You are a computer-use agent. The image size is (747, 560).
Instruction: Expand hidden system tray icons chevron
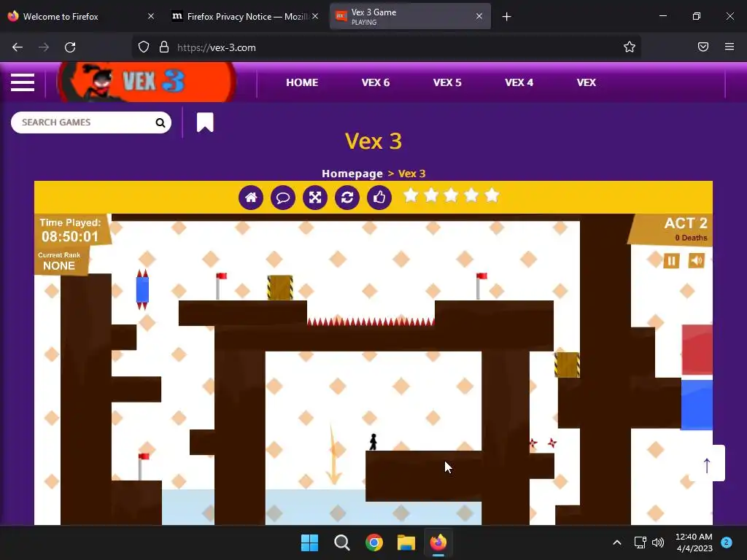coord(617,542)
